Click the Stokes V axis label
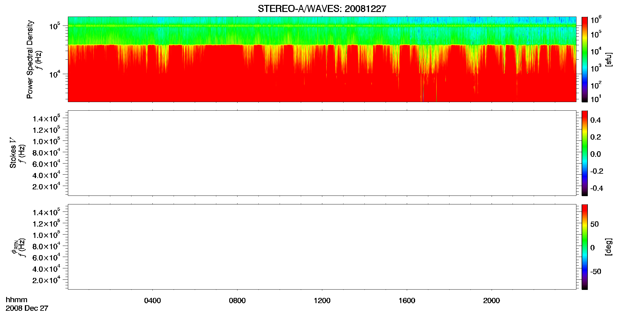The height and width of the screenshot is (332, 644). [x=13, y=153]
